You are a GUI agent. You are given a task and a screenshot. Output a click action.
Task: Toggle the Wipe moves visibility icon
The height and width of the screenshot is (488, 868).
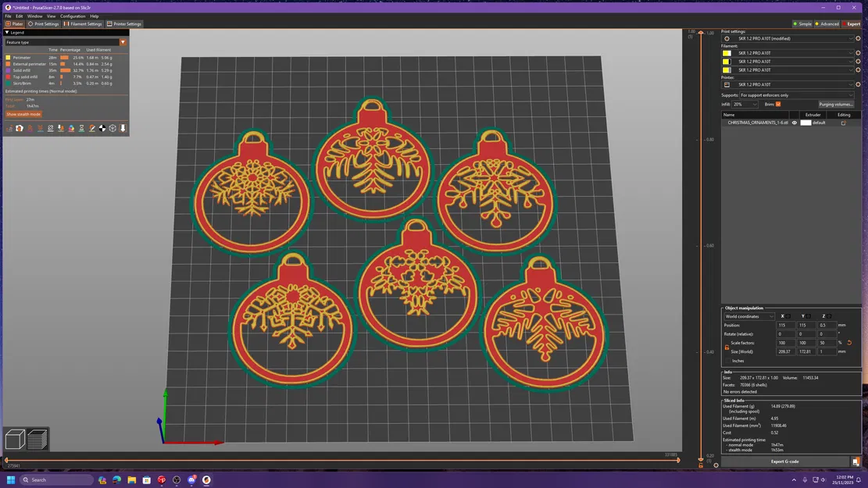click(20, 128)
